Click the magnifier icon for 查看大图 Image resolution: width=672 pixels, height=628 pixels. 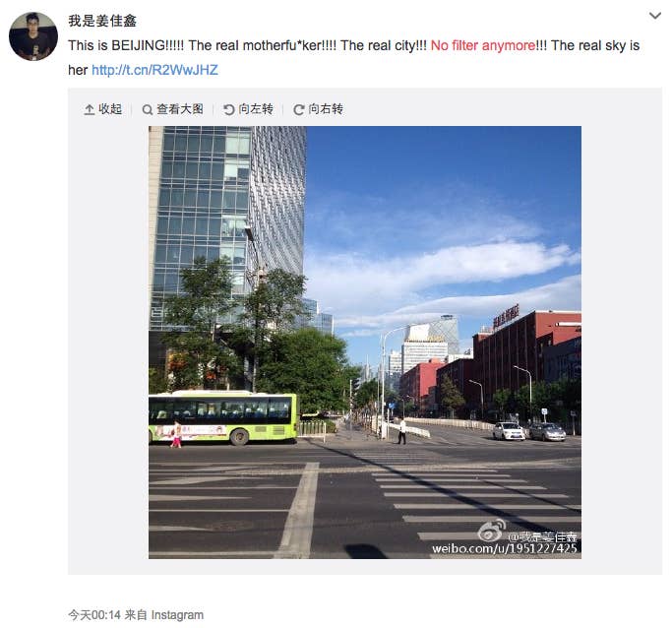click(x=147, y=110)
